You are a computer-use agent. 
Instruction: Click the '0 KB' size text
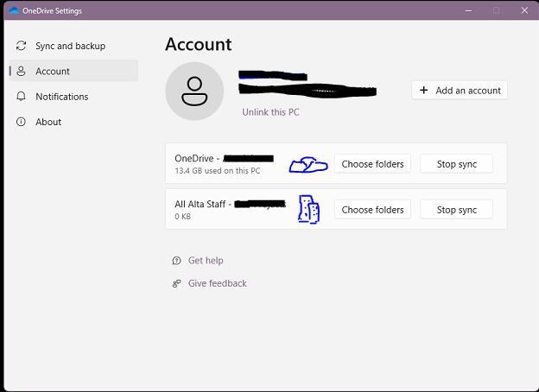coord(182,217)
